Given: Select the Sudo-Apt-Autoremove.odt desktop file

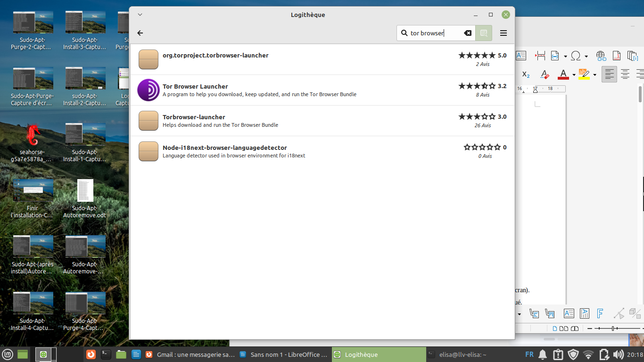Looking at the screenshot, I should click(85, 199).
